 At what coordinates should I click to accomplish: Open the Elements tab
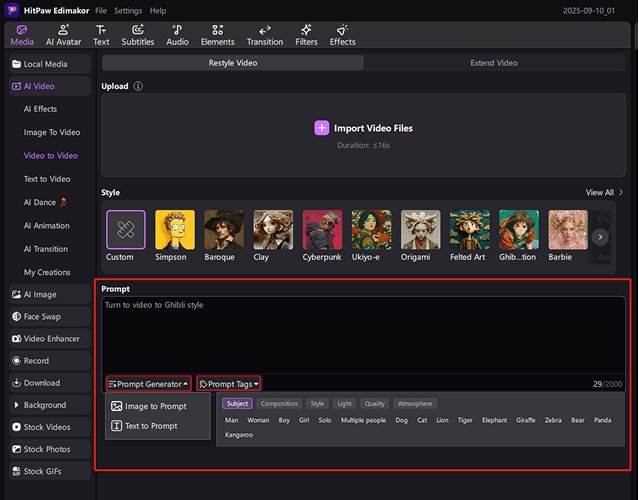point(218,35)
